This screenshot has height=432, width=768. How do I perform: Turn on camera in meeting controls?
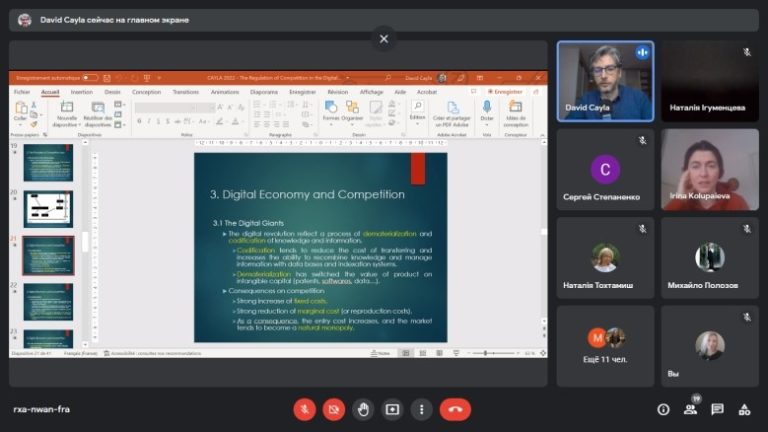pos(334,409)
